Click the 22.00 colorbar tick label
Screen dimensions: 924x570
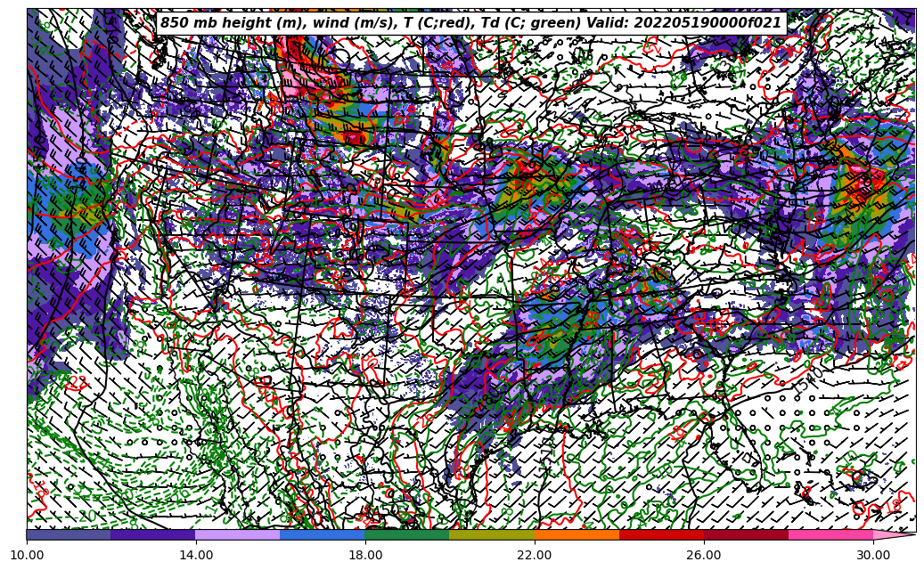[535, 555]
